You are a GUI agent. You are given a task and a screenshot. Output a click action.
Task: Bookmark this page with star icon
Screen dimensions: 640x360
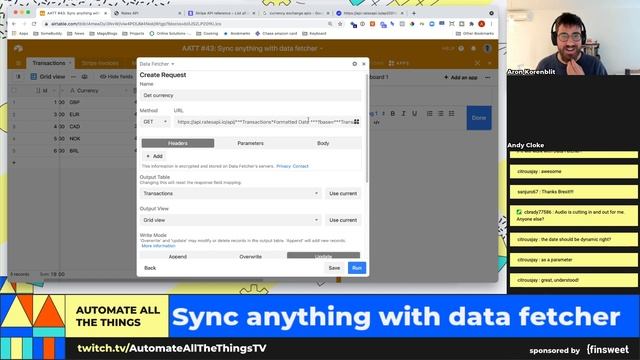point(340,24)
